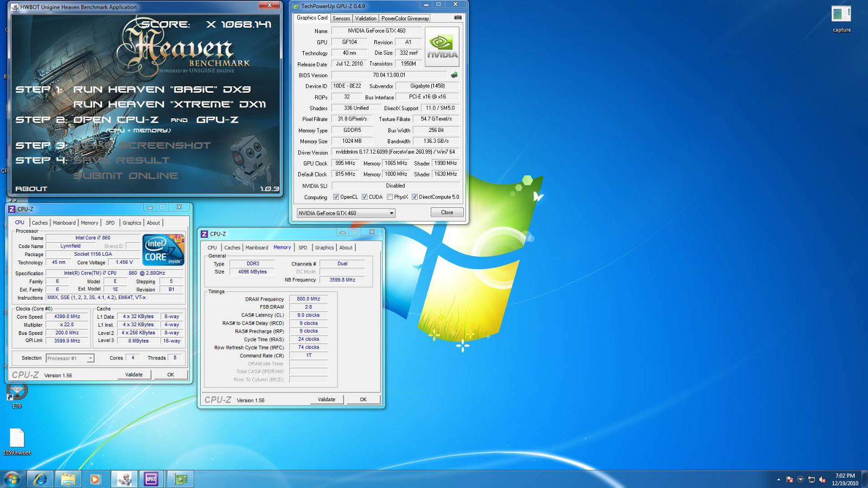
Task: Open About in Heaven app
Action: 31,189
